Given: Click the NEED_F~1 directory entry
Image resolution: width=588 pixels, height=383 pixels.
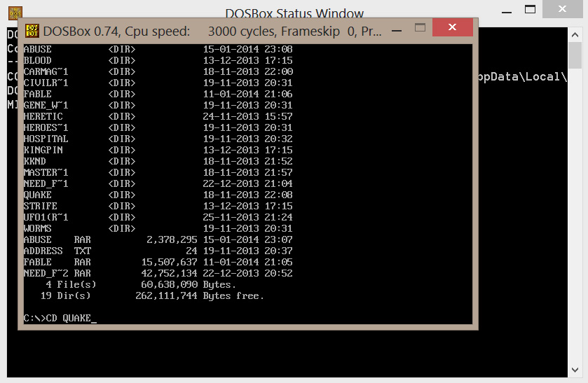Looking at the screenshot, I should [158, 183].
